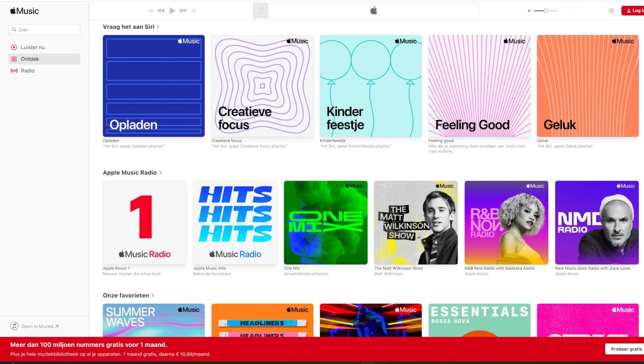Image resolution: width=644 pixels, height=364 pixels.
Task: Skip to next track
Action: (x=183, y=11)
